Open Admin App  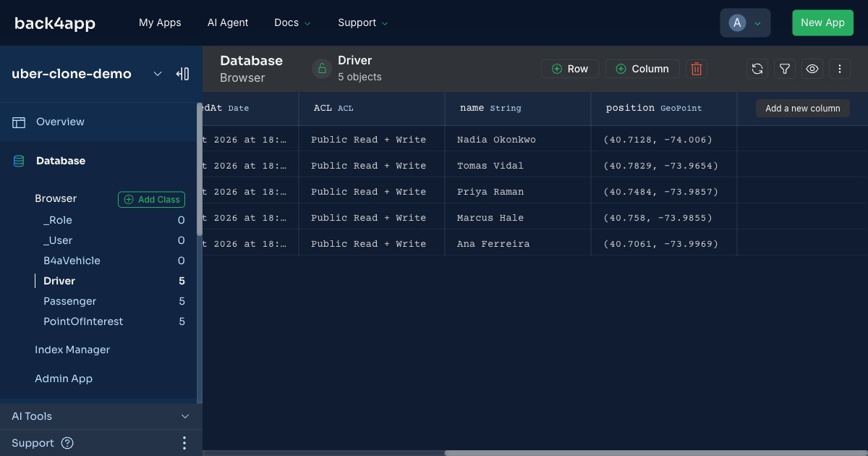tap(64, 379)
